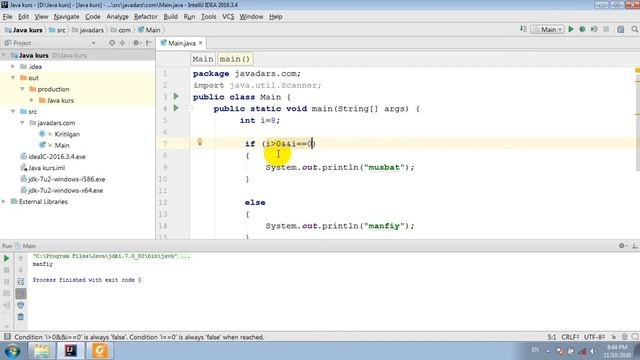Click run gutter arrow next to class Main
This screenshot has height=360, width=640.
[x=176, y=96]
